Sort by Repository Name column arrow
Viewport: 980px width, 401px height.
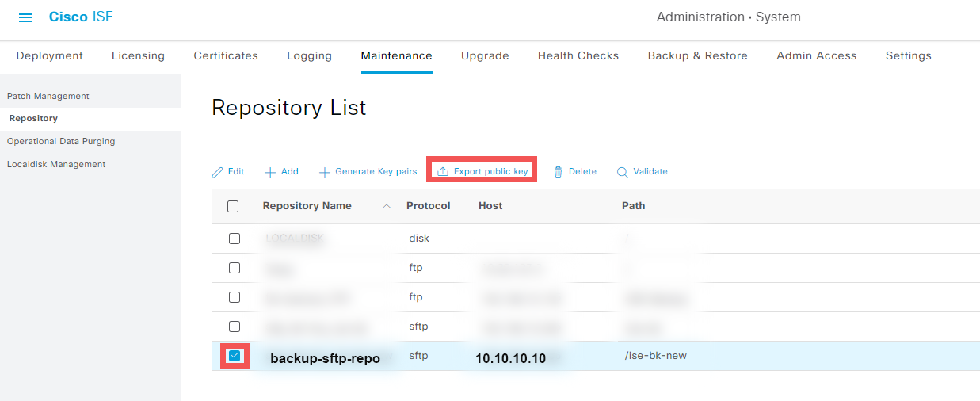pos(387,206)
